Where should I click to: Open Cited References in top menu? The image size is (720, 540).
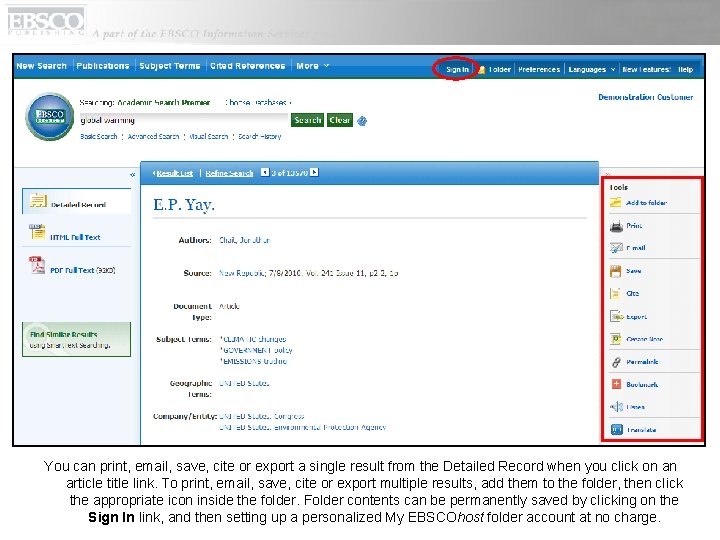coord(248,66)
